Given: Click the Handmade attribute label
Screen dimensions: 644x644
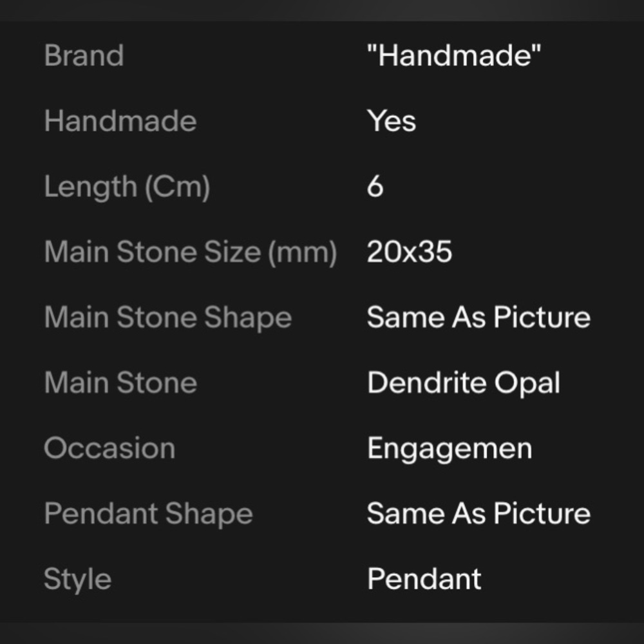Looking at the screenshot, I should point(120,121).
